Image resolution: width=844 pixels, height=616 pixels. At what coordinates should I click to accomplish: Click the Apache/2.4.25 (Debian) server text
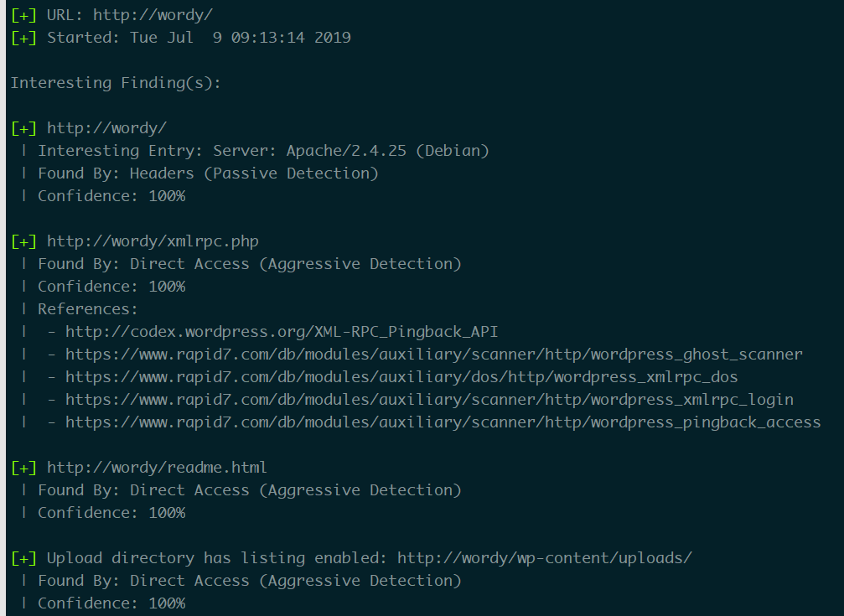(x=387, y=151)
